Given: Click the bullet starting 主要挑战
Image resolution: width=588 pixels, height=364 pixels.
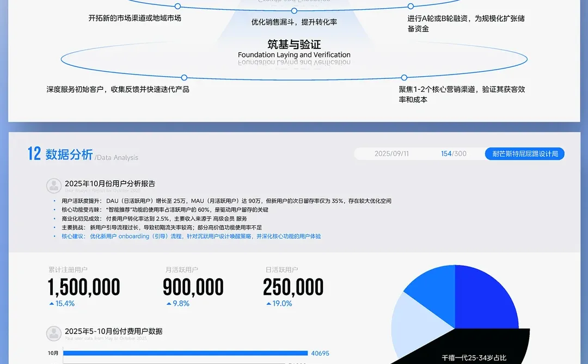Looking at the screenshot, I should 162,227.
